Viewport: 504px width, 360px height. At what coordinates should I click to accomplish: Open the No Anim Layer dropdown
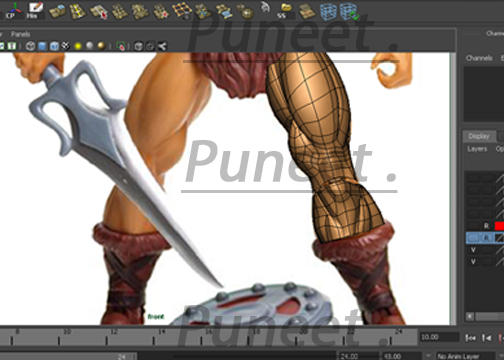[466, 356]
